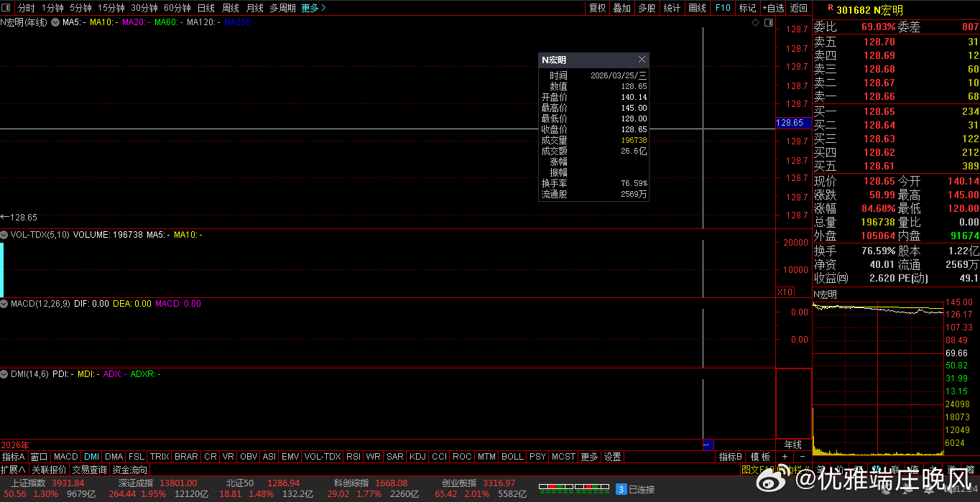The height and width of the screenshot is (502, 980).
Task: Toggle the panel layout icon atop the chart
Action: 769,23
